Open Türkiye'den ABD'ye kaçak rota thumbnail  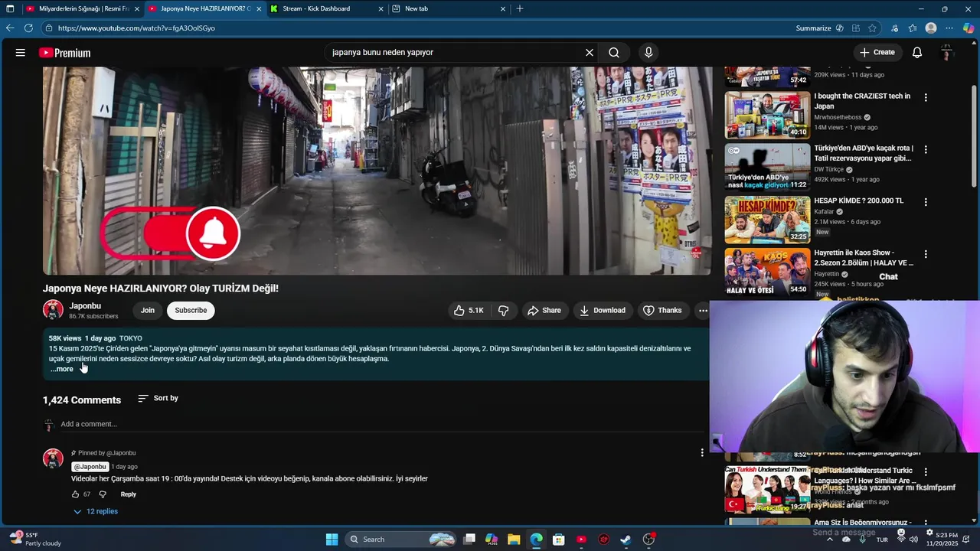(x=767, y=167)
